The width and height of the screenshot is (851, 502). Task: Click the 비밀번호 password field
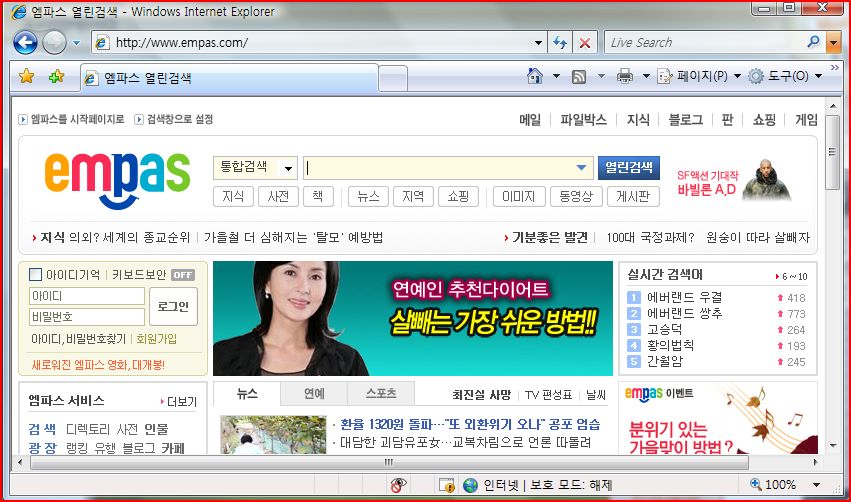87,317
